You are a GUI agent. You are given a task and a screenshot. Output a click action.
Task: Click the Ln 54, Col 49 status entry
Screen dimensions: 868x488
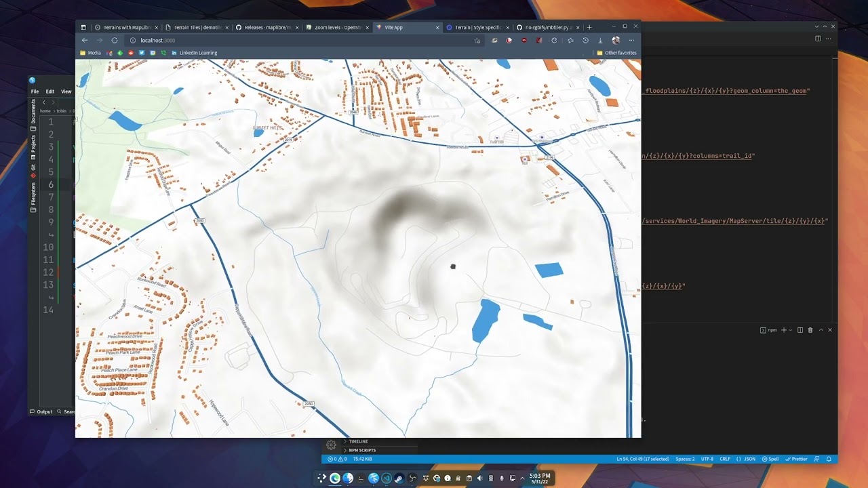[643, 459]
